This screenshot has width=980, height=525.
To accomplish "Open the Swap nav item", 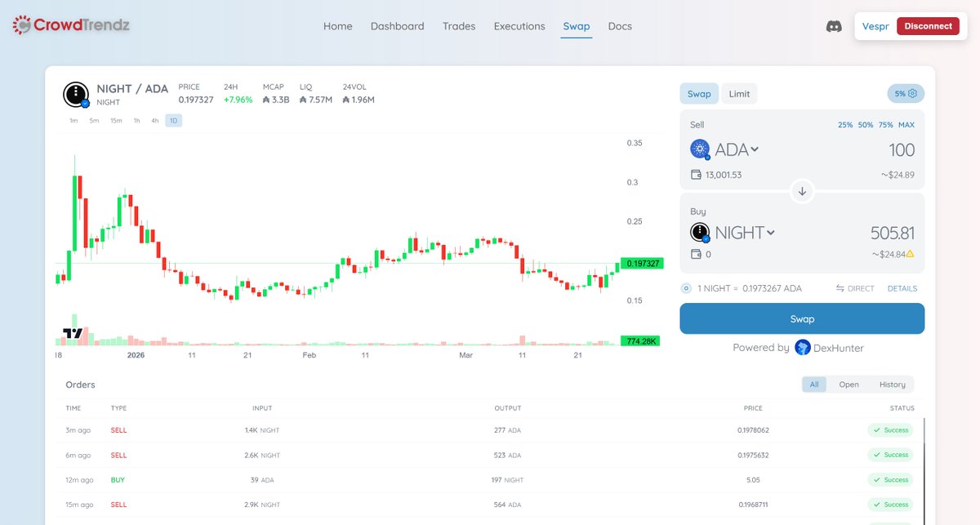I will 577,26.
